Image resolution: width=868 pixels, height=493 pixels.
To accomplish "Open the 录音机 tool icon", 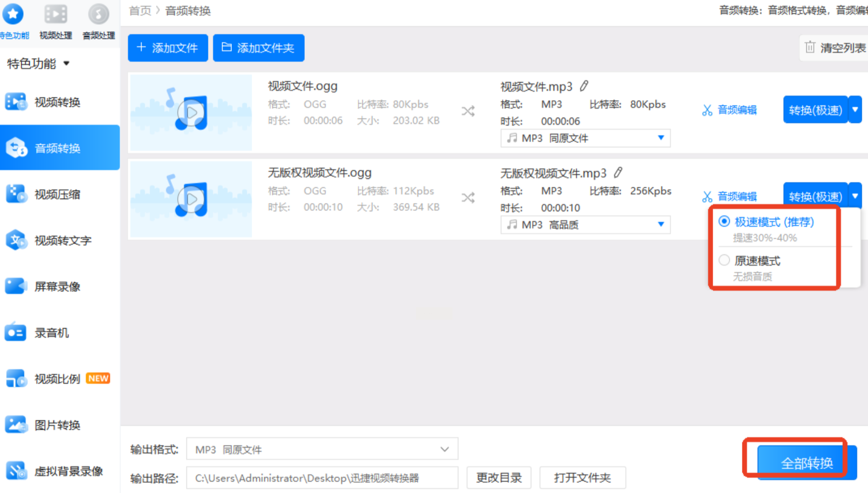I will pyautogui.click(x=16, y=333).
